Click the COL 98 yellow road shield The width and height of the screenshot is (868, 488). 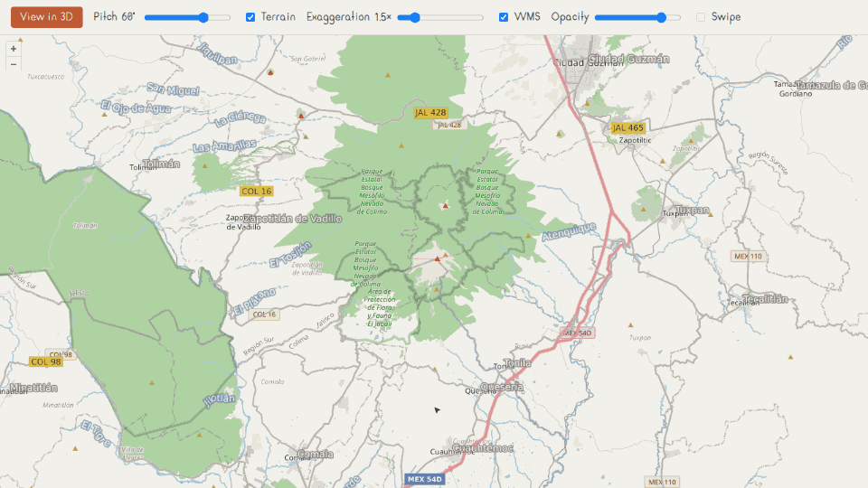pos(46,361)
